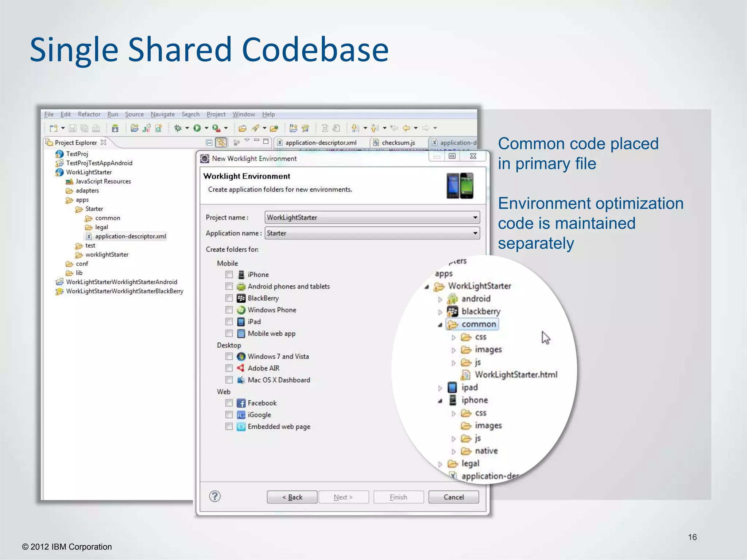Select TestProjTestAppAndroid project
747x560 pixels.
pyautogui.click(x=99, y=163)
